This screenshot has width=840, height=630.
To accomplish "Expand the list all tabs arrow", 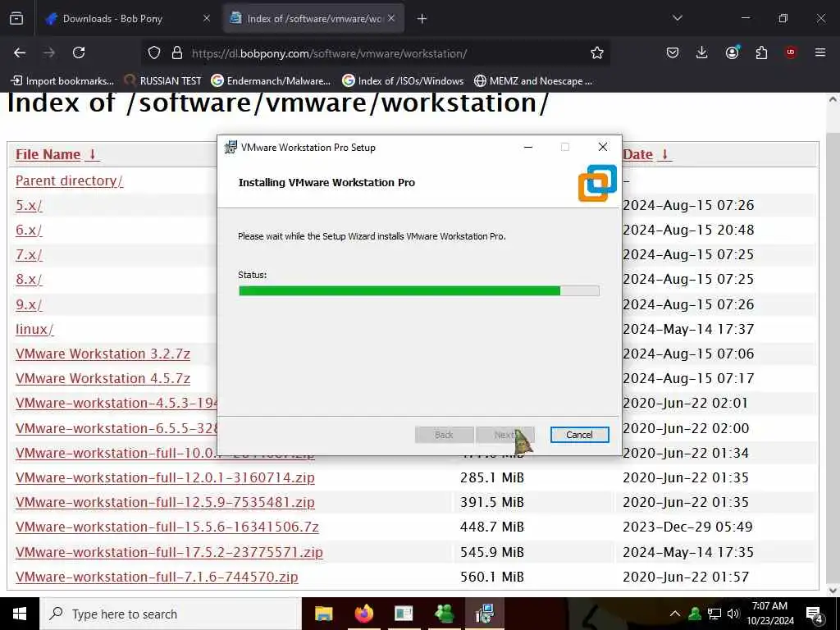I will pos(677,18).
